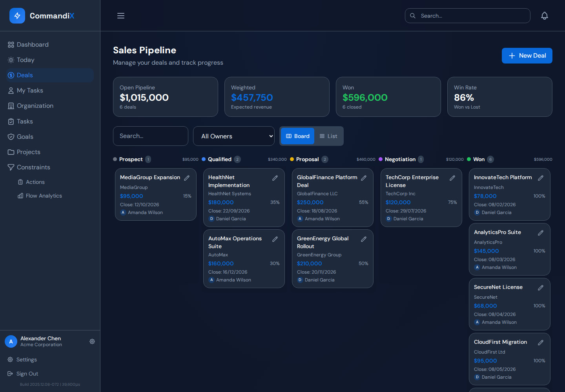The width and height of the screenshot is (565, 392).
Task: Click the Negotiation column header label
Action: pyautogui.click(x=400, y=159)
